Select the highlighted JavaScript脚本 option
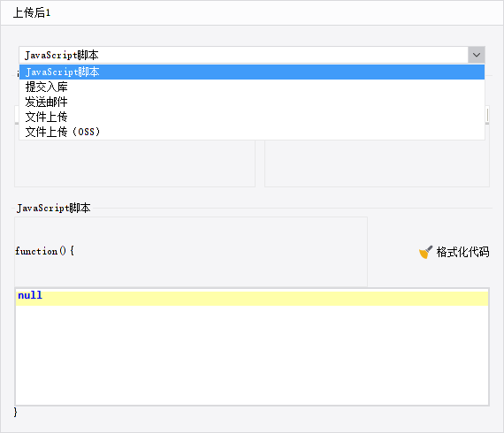Image resolution: width=504 pixels, height=433 pixels. (x=252, y=72)
